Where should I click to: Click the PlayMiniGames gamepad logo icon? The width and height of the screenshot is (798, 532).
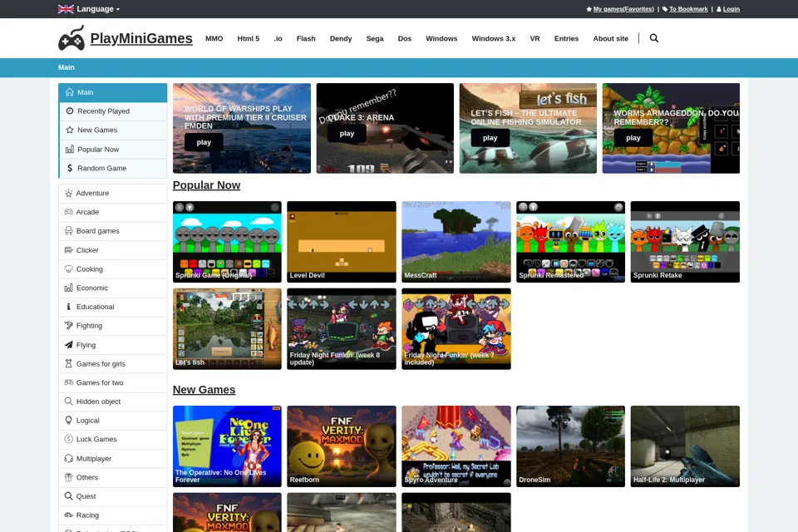click(71, 38)
